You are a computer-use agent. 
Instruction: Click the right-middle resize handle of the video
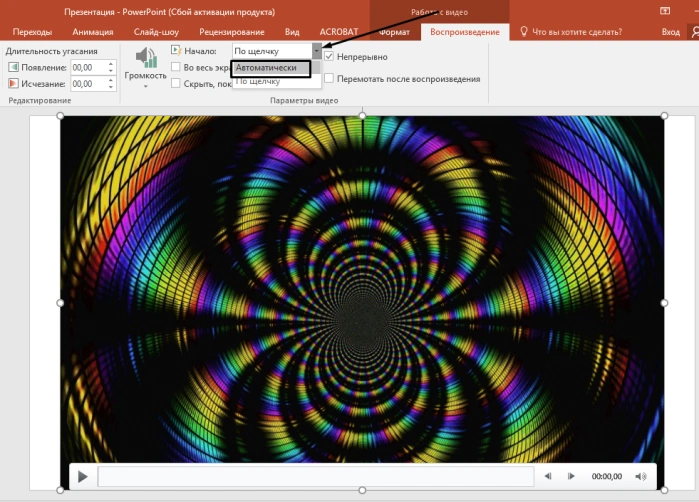pyautogui.click(x=664, y=303)
